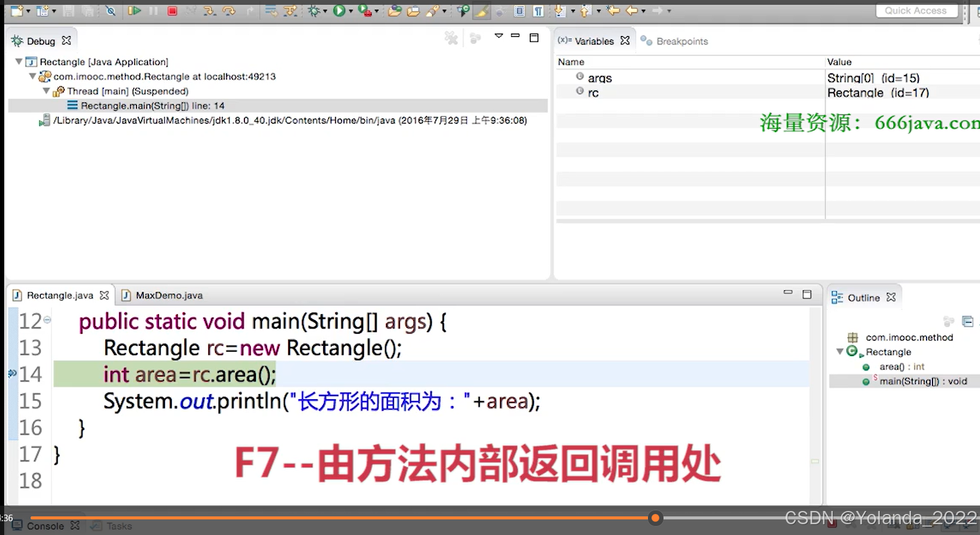Select the Variables tab
This screenshot has width=980, height=535.
click(594, 41)
